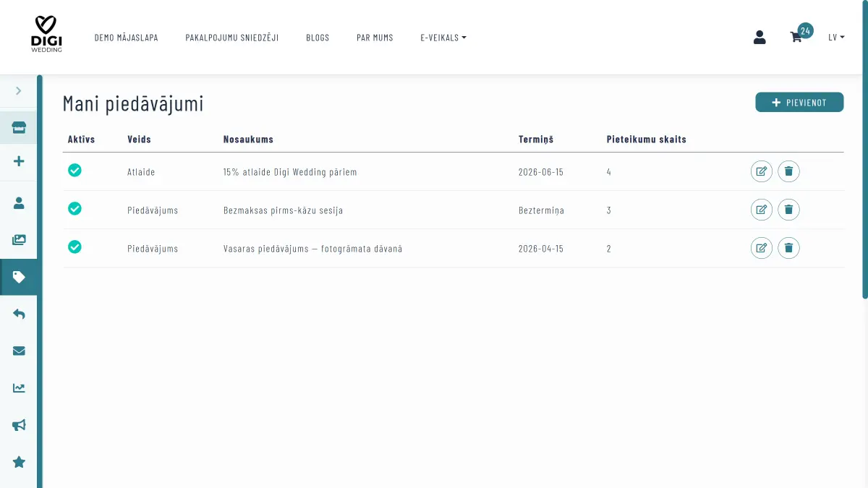868x488 pixels.
Task: Select the offer name 15% atlaide Digi Wedding pāriem
Action: coord(290,172)
